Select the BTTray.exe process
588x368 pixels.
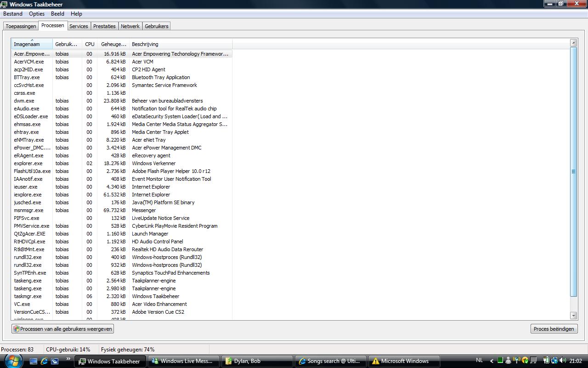coord(122,77)
